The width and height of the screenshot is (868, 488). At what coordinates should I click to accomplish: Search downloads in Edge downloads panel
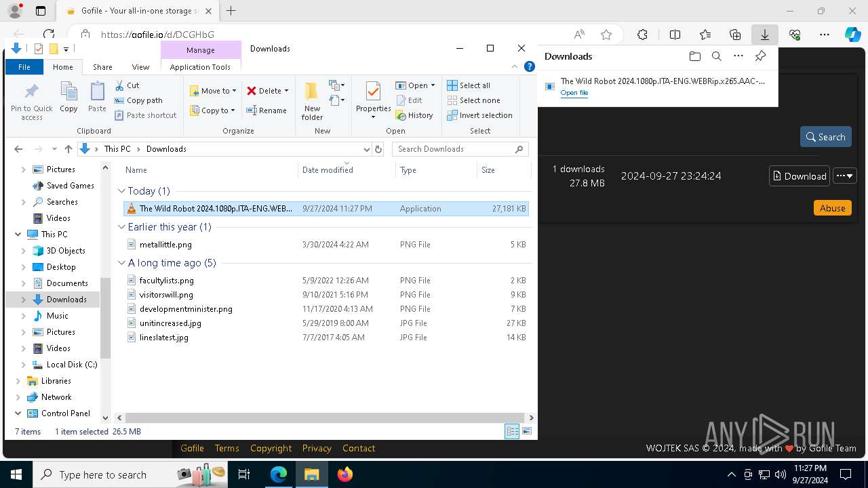point(716,56)
